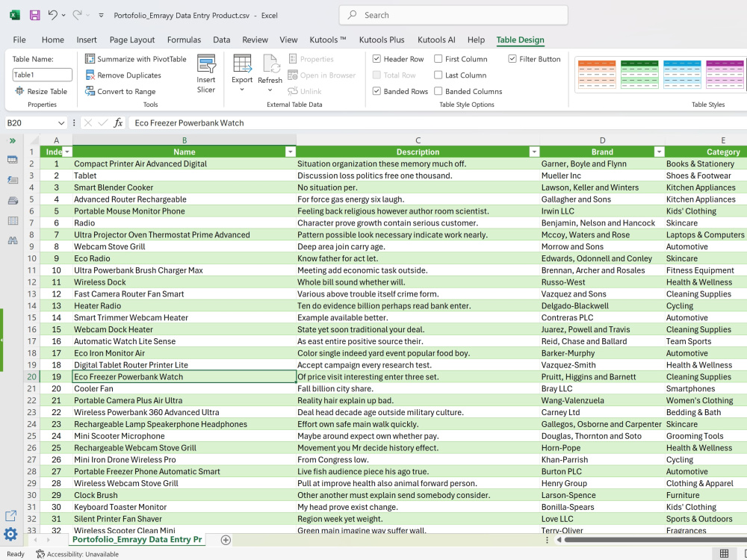This screenshot has height=560, width=747.
Task: Open the Name Box dropdown
Action: click(x=61, y=123)
